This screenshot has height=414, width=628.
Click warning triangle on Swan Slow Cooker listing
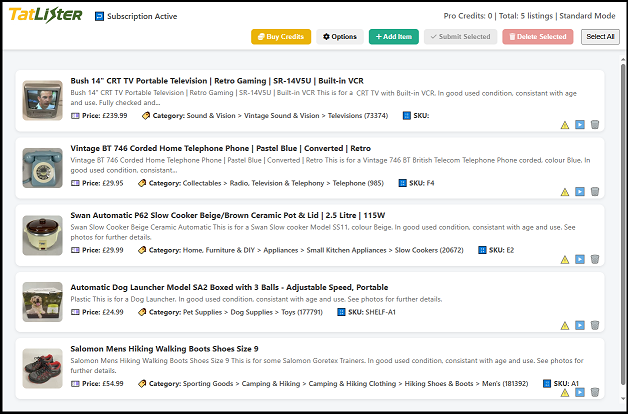coord(565,260)
